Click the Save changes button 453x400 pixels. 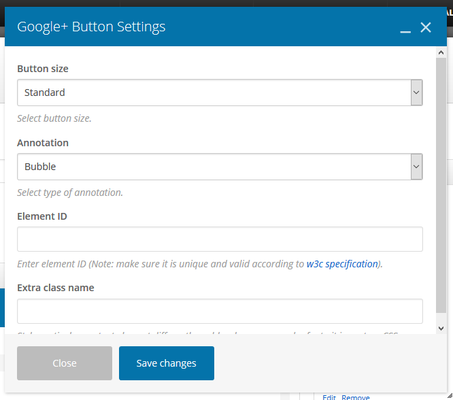[x=166, y=363]
